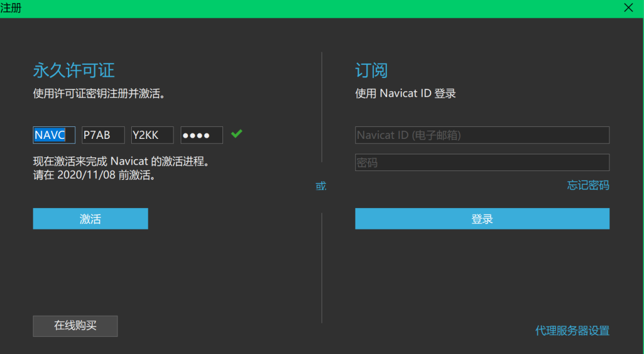The image size is (644, 354).
Task: Open the 忘记密码 forgot password link
Action: (588, 185)
